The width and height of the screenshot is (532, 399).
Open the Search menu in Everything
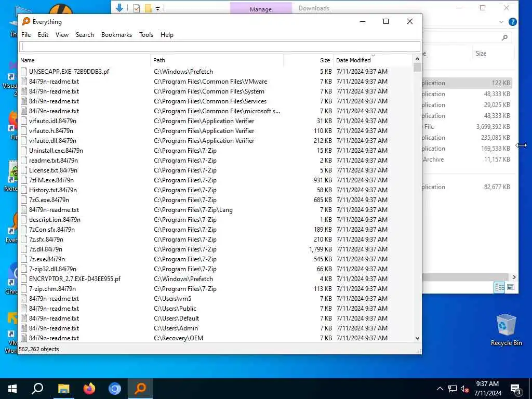(85, 35)
